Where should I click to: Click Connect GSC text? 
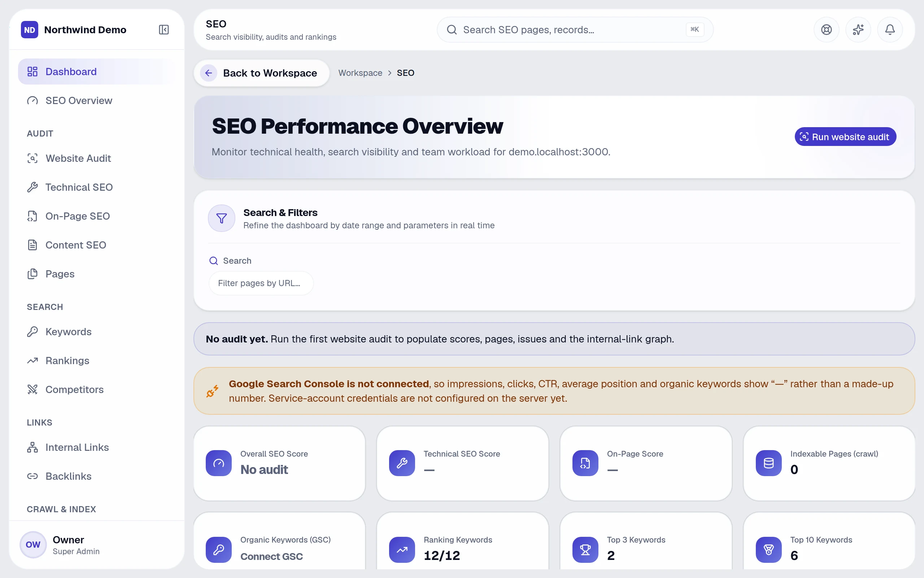pyautogui.click(x=271, y=557)
